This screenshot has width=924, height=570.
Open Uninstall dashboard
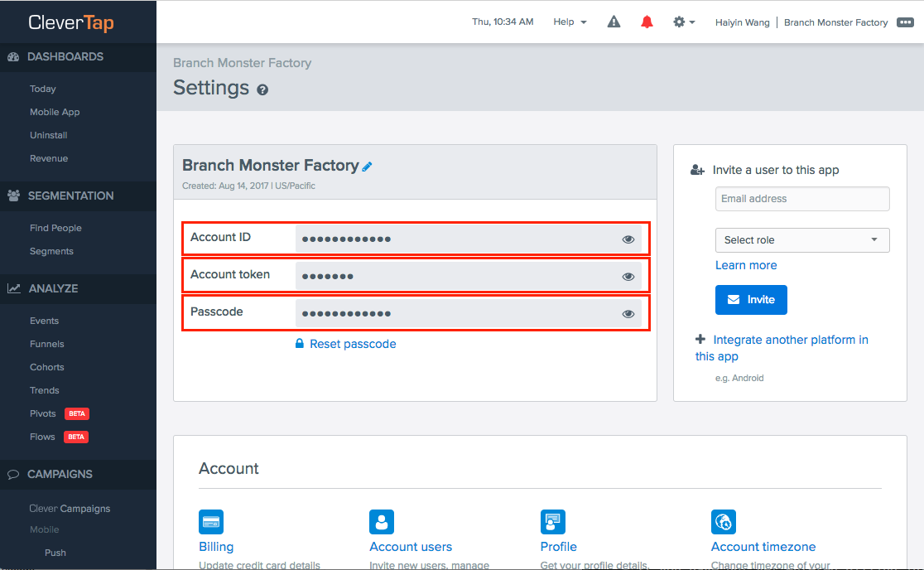(49, 135)
